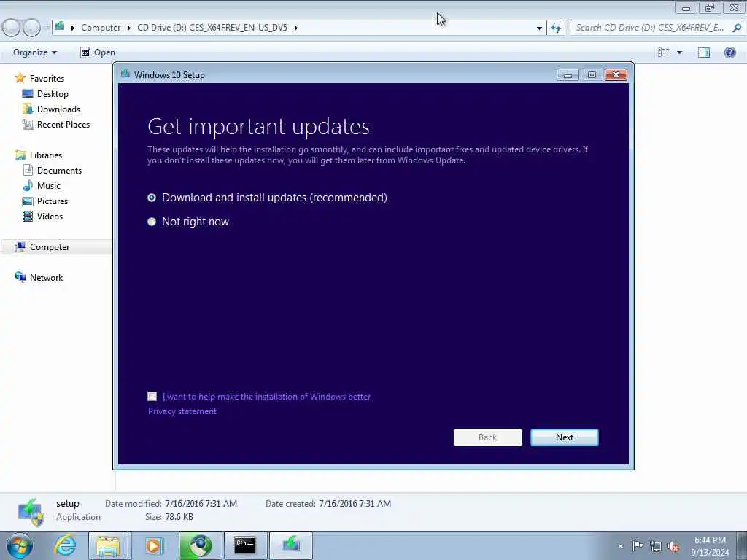The height and width of the screenshot is (560, 747).
Task: Tick help make installation better checkbox
Action: [152, 396]
